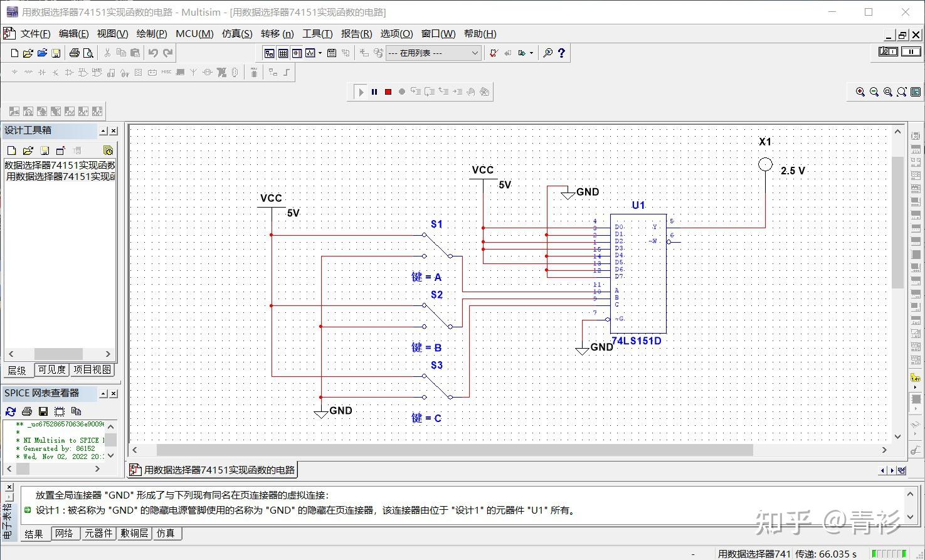Refresh the SPICE netlist viewer
Viewport: 925px width, 560px height.
[x=11, y=411]
